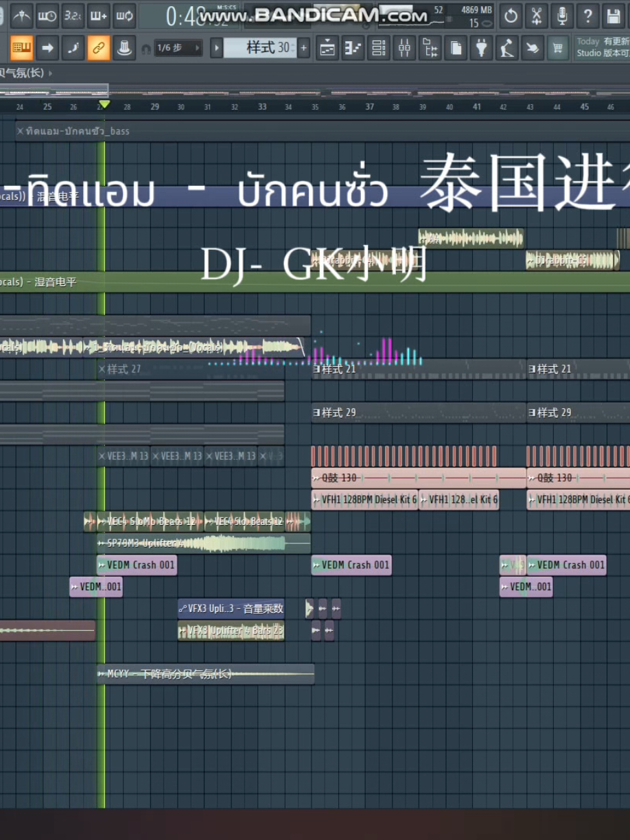Viewport: 630px width, 840px height.
Task: Move the playlist overview scrollbar thumb
Action: [54, 90]
